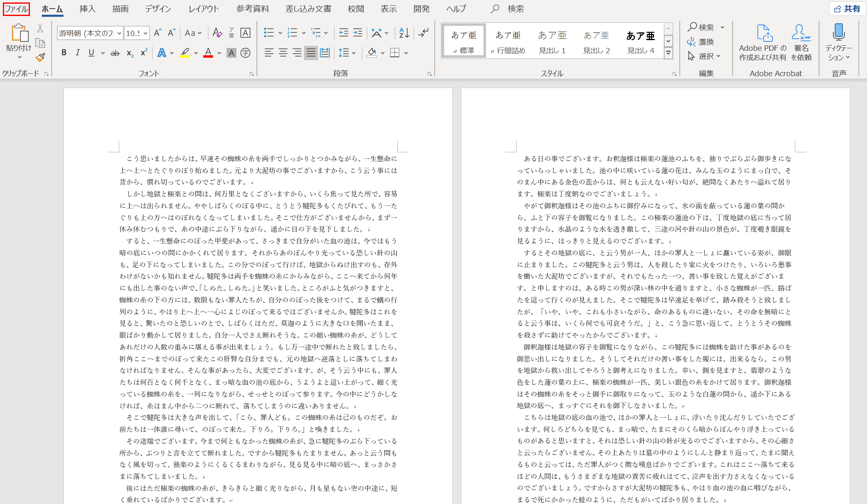Image resolution: width=867 pixels, height=504 pixels.
Task: Decrease paragraph indent
Action: pos(344,33)
